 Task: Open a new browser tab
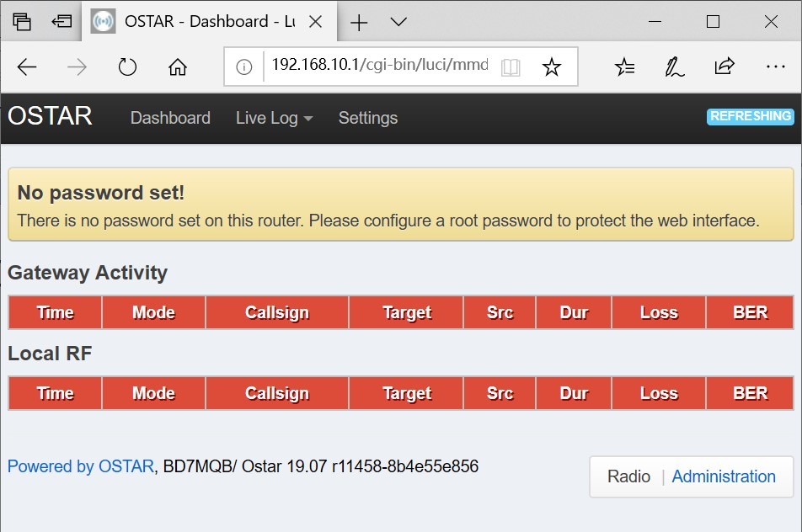(359, 22)
